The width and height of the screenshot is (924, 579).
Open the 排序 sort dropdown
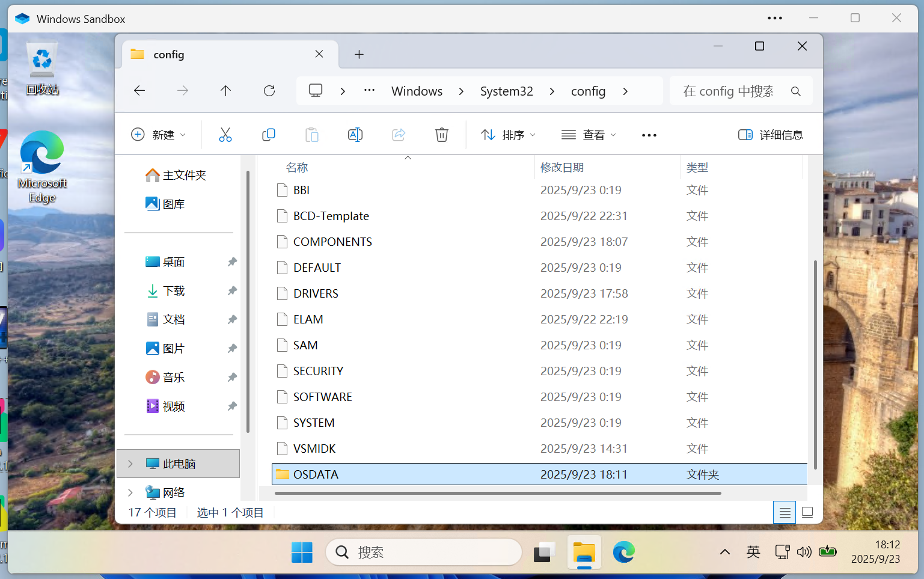[x=508, y=135]
